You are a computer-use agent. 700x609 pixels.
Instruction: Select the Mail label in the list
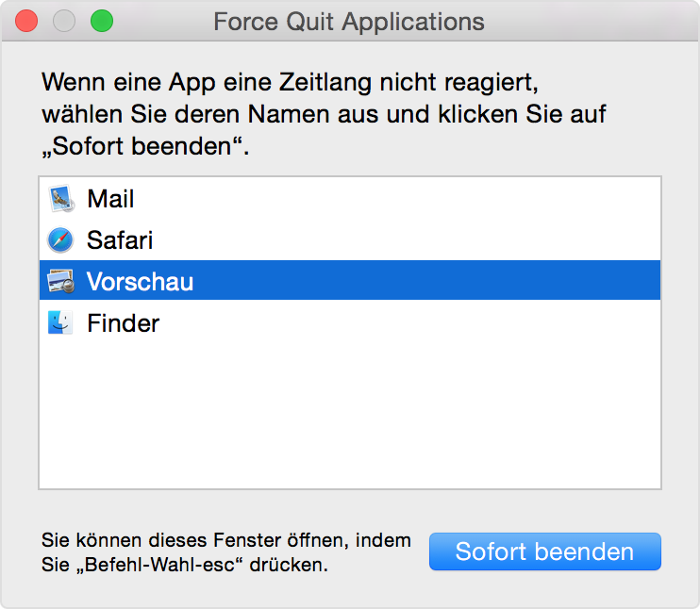[110, 199]
